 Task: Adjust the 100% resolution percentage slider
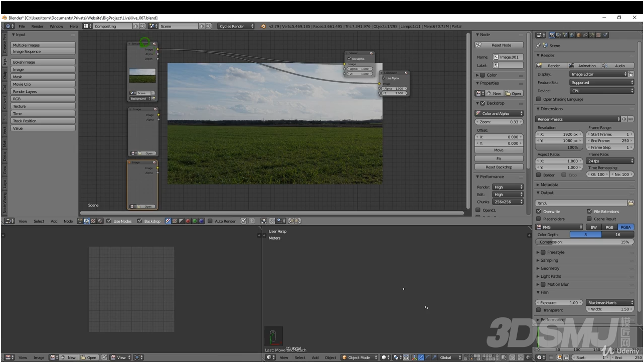[559, 147]
